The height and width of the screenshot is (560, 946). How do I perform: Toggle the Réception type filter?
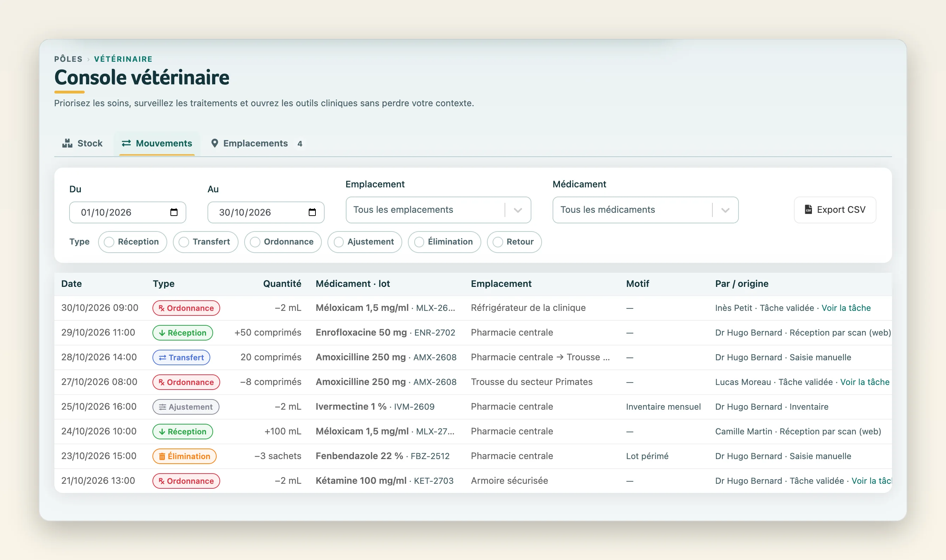[x=132, y=242]
